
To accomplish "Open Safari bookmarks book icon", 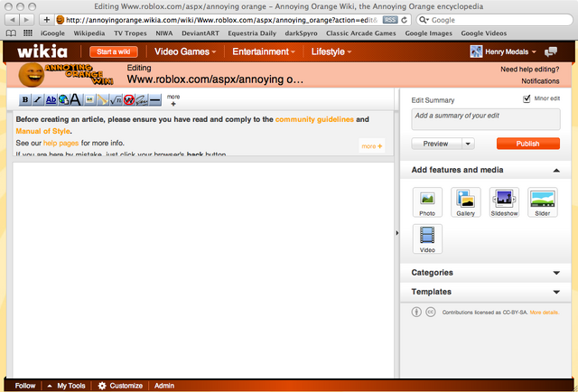I will click(x=11, y=33).
